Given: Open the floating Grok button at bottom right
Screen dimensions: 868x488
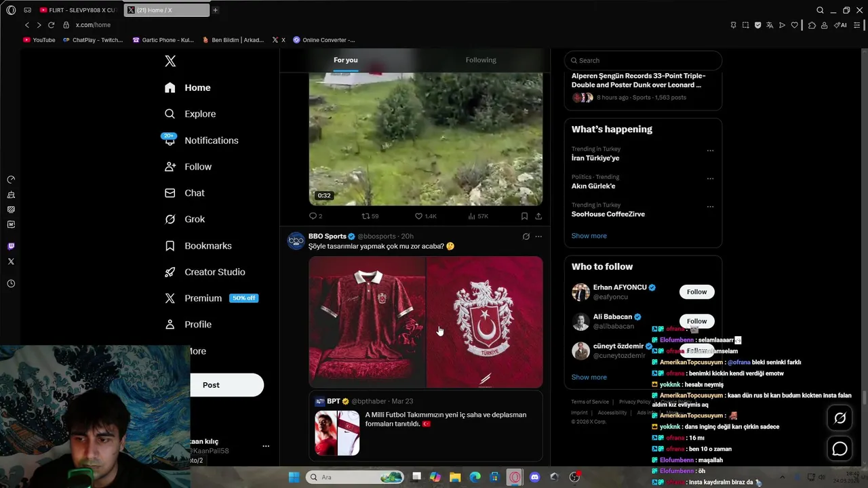Looking at the screenshot, I should [x=840, y=418].
